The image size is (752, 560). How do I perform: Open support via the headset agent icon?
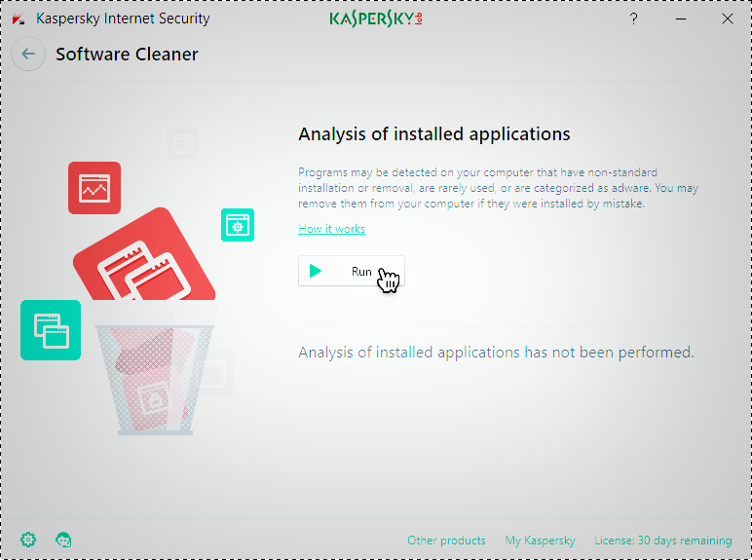click(x=64, y=540)
